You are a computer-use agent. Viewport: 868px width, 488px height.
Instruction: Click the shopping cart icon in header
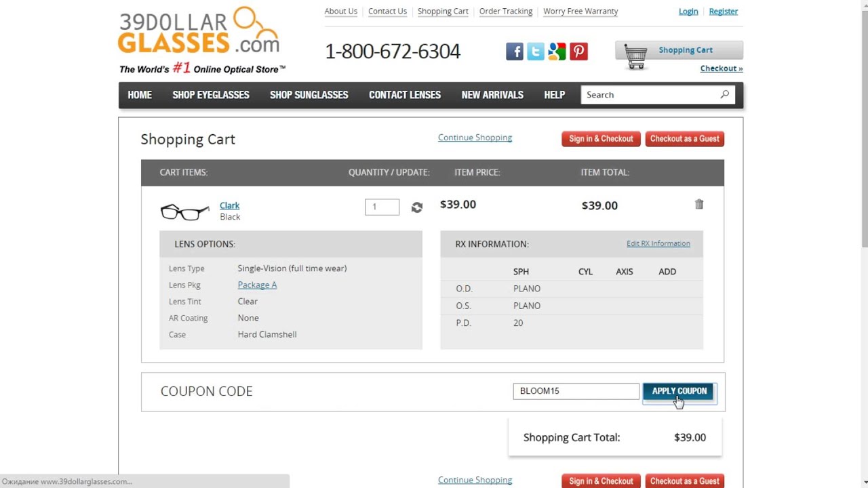click(x=635, y=56)
